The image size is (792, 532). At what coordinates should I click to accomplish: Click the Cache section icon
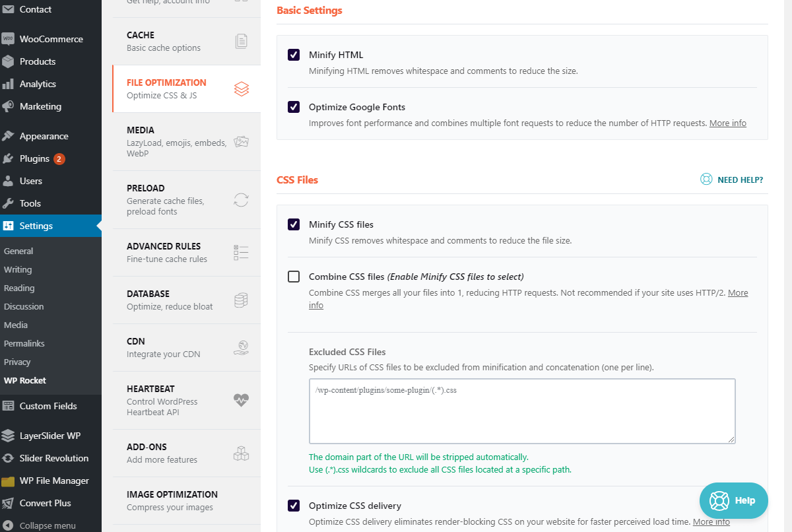[x=243, y=41]
